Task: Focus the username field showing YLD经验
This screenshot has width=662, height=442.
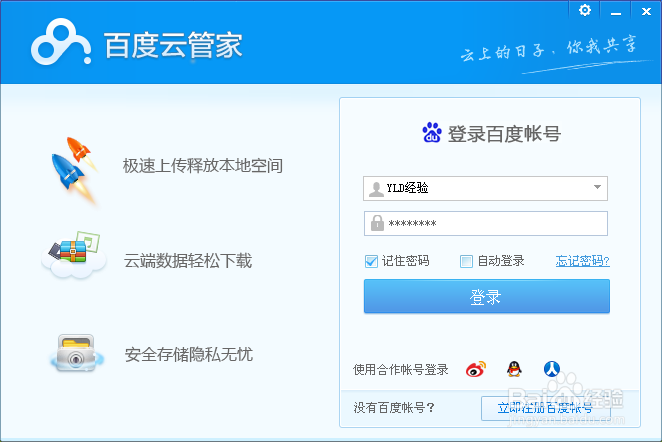Action: pyautogui.click(x=485, y=188)
